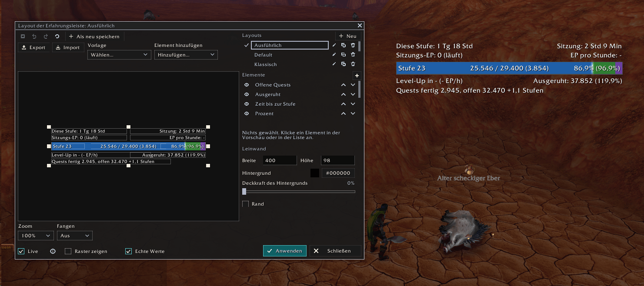
Task: Duplicate the Ausführlich layout
Action: (343, 45)
